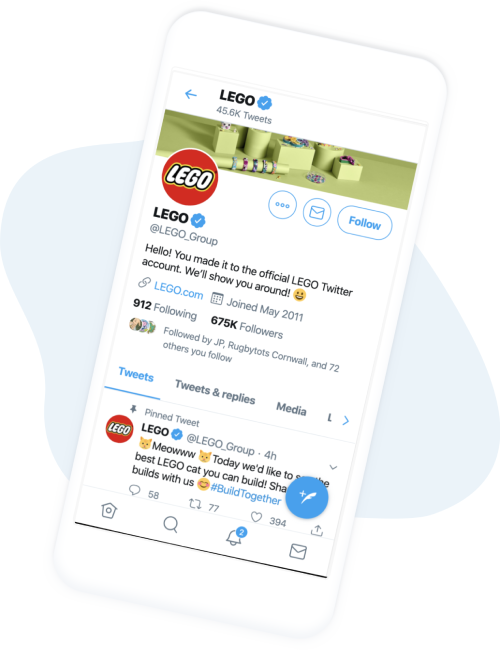Show more profile tabs with right chevron

point(346,421)
